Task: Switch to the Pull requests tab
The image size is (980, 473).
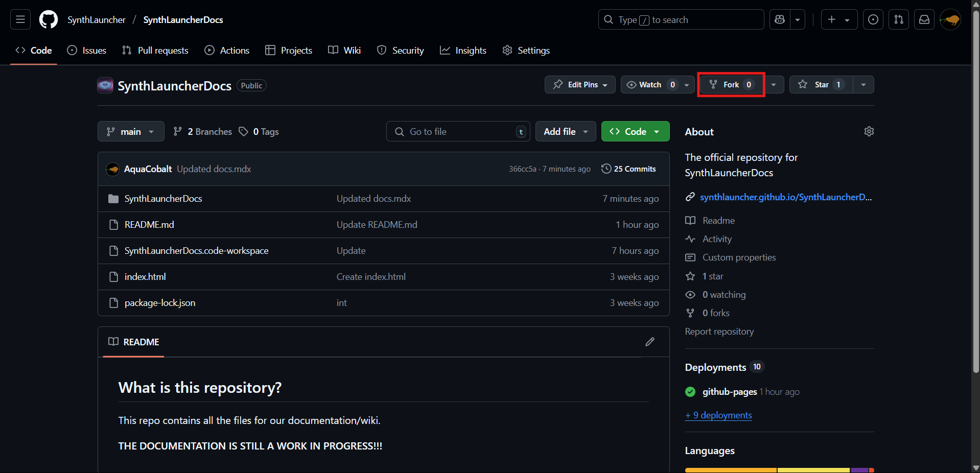Action: pos(155,50)
